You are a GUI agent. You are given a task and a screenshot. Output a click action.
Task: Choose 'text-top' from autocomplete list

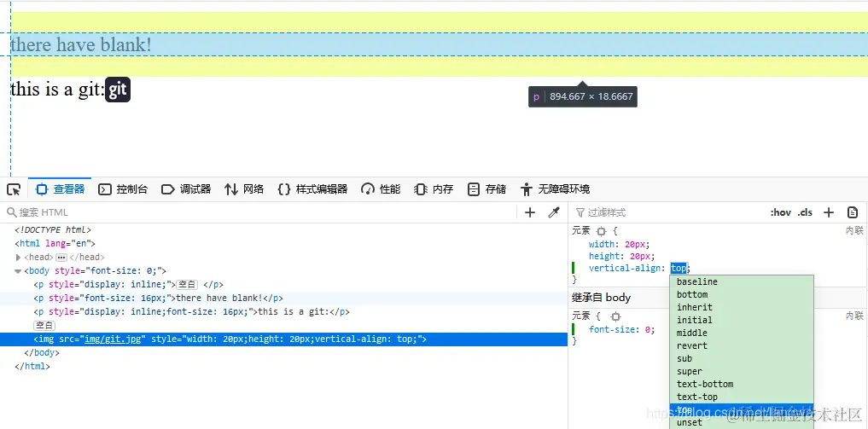click(x=741, y=397)
